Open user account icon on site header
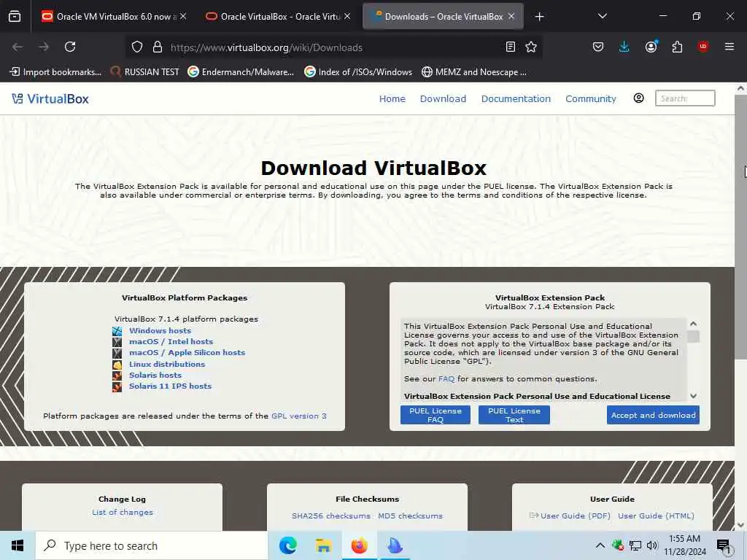The image size is (747, 560). click(638, 98)
